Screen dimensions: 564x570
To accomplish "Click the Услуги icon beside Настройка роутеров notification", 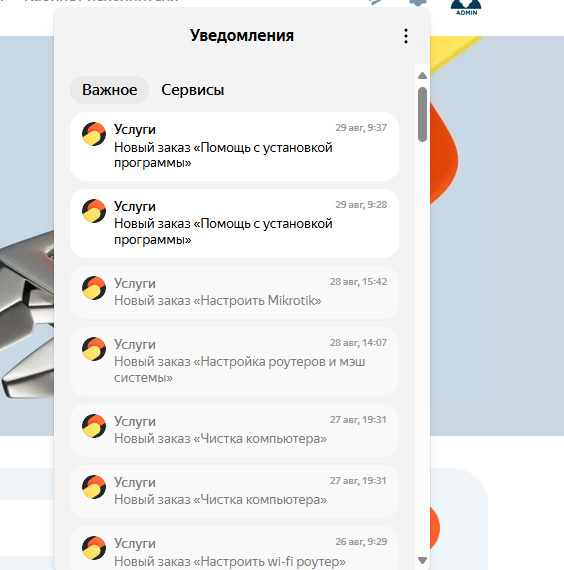I will tap(94, 349).
